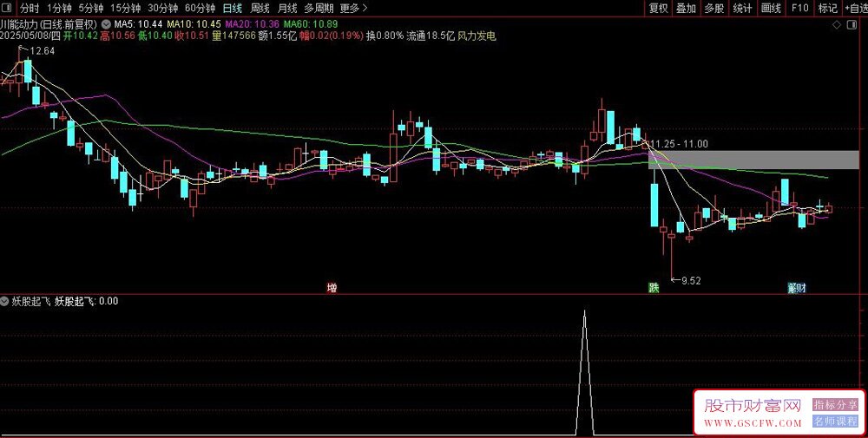Click the MA5: 10.44 label

(138, 24)
